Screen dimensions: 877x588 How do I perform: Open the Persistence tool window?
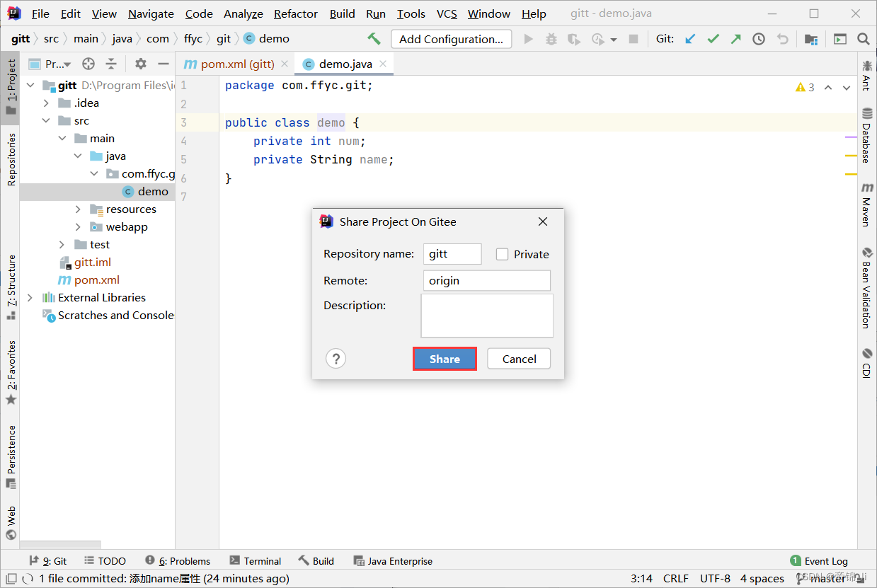point(11,456)
